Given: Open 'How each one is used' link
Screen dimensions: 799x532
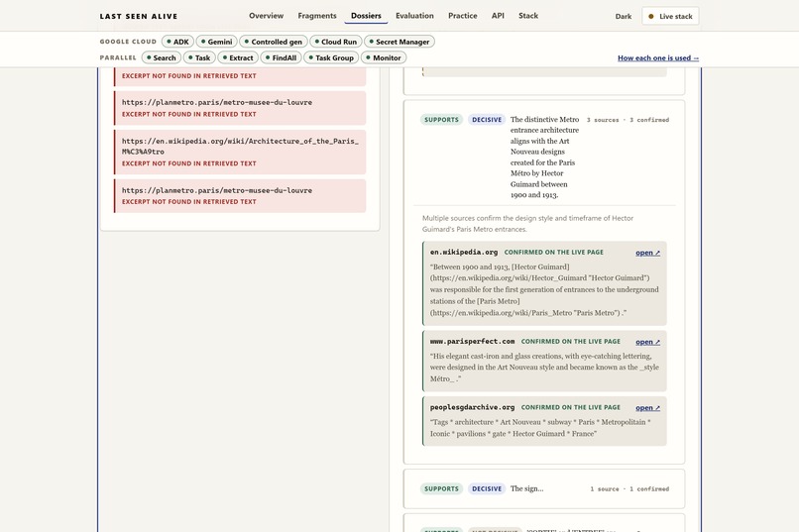Looking at the screenshot, I should (658, 58).
